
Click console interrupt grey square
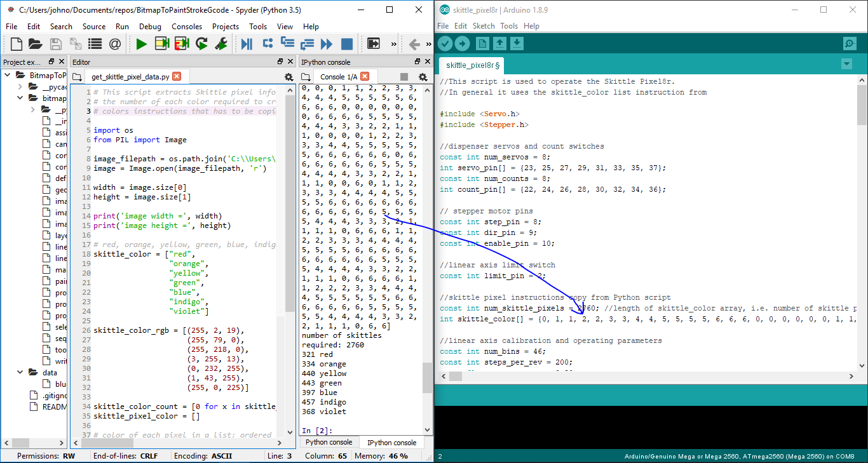coord(404,77)
